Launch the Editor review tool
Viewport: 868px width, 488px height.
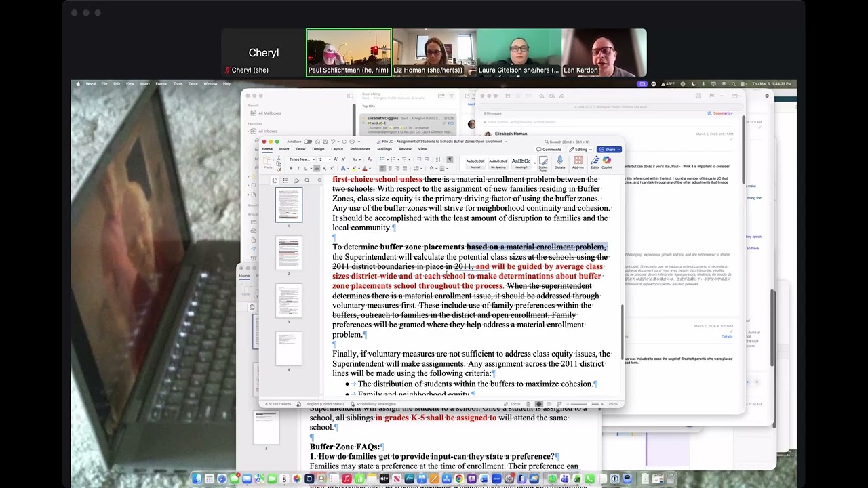[x=595, y=163]
